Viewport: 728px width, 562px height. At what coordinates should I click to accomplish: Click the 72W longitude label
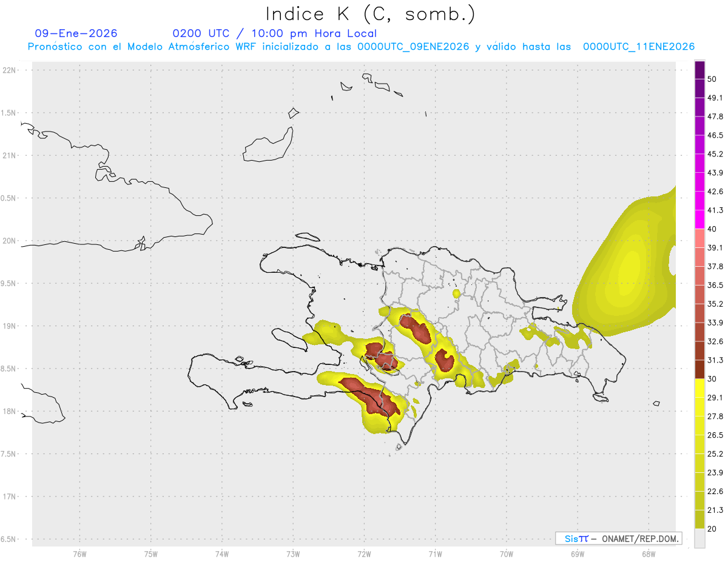point(364,554)
